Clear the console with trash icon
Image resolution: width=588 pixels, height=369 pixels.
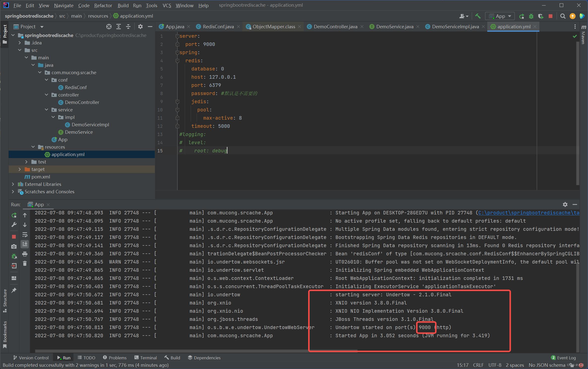(x=25, y=263)
